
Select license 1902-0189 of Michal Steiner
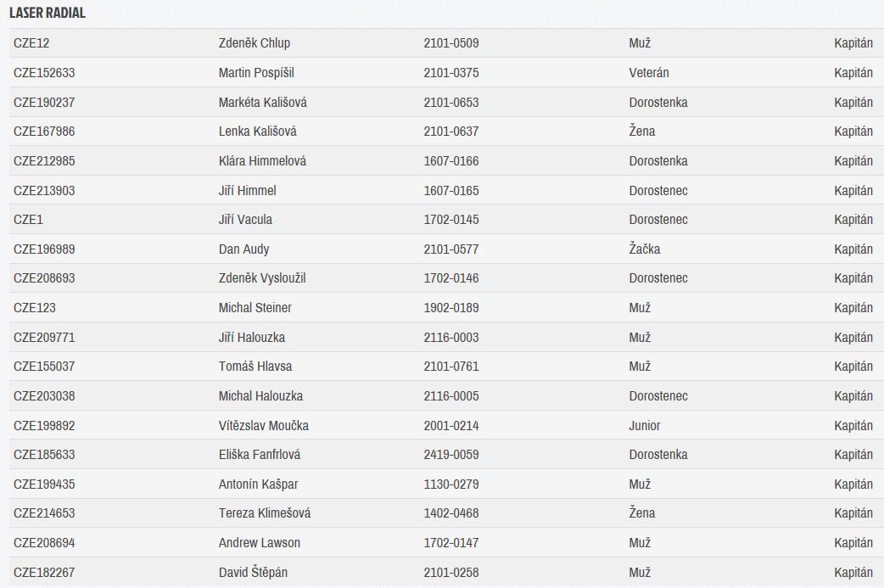[451, 308]
